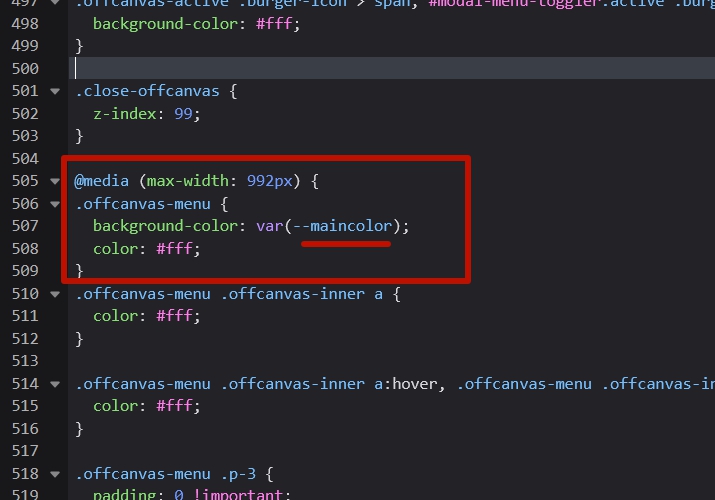This screenshot has height=500, width=715.
Task: Collapse the @media block fold arrow at line 505
Action: (55, 181)
